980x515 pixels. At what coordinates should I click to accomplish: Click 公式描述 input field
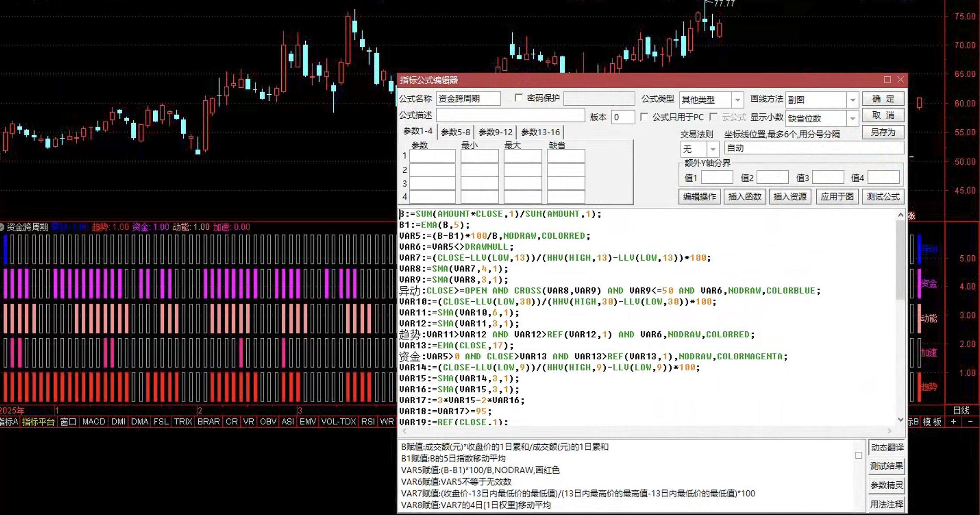pos(510,115)
